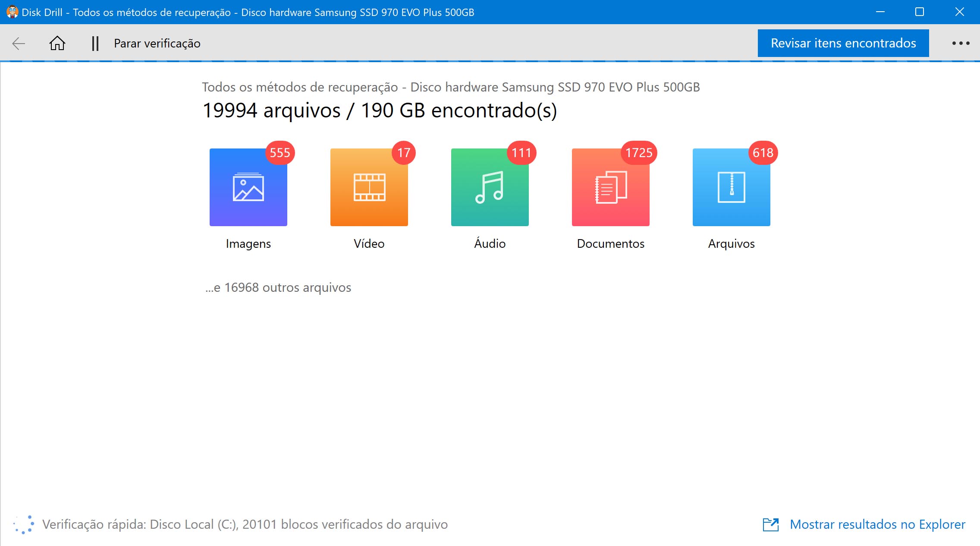Open the Vídeo category tile

(369, 187)
